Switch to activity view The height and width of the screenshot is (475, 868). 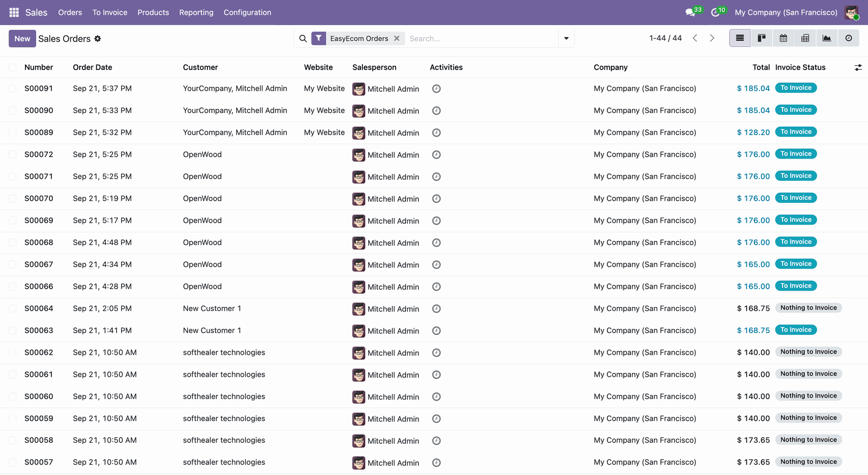click(849, 38)
